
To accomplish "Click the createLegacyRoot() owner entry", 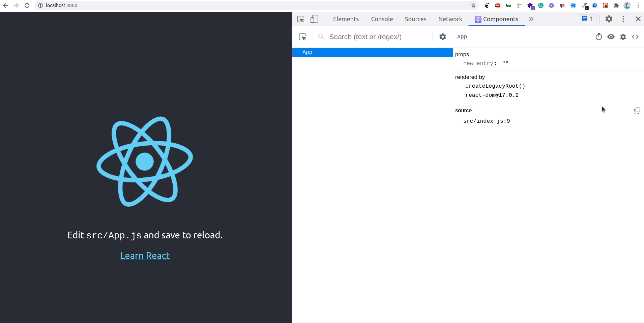I will [495, 86].
